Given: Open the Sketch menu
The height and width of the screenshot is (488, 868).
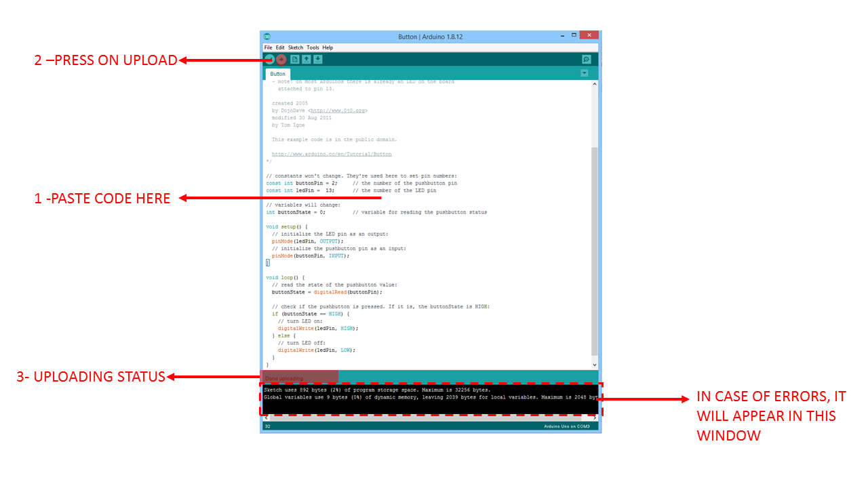Looking at the screenshot, I should [296, 48].
